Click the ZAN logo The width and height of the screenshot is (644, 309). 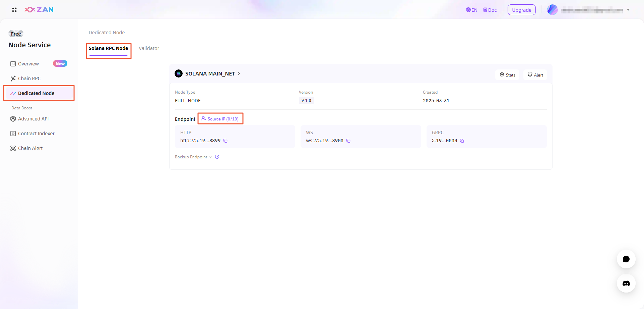39,10
